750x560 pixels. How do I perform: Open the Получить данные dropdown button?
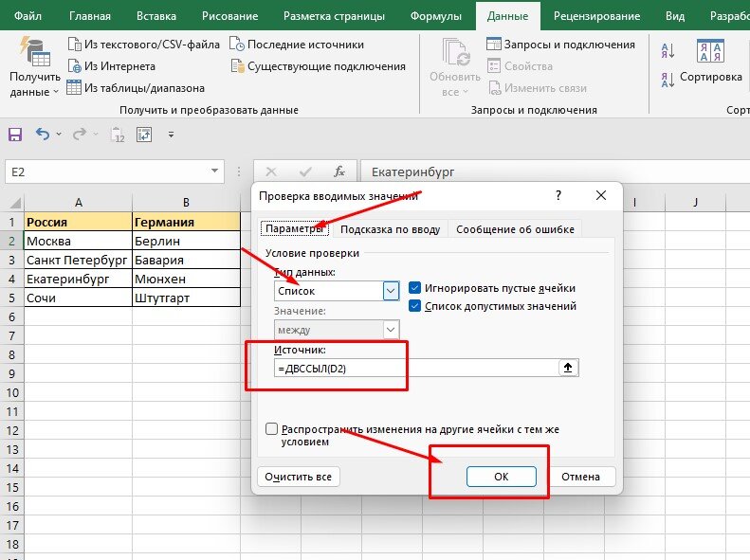[x=34, y=67]
